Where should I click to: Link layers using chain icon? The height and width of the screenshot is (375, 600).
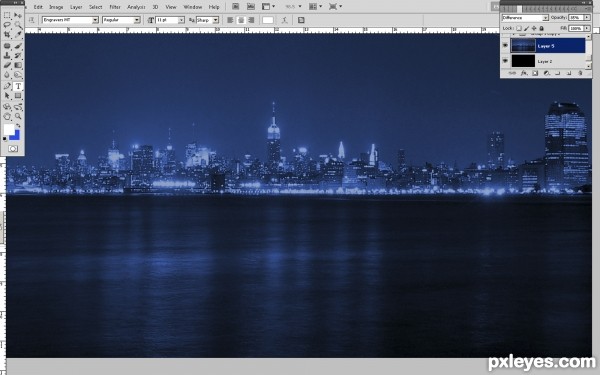click(x=513, y=73)
